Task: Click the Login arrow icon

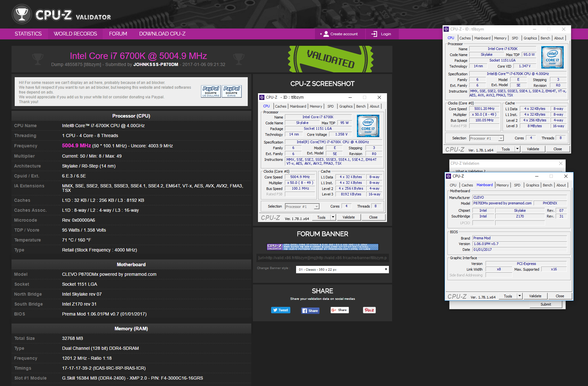Action: click(374, 34)
